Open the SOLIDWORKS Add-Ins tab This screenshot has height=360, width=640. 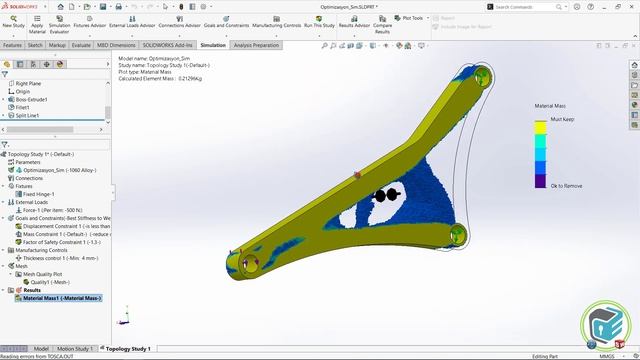(x=167, y=45)
